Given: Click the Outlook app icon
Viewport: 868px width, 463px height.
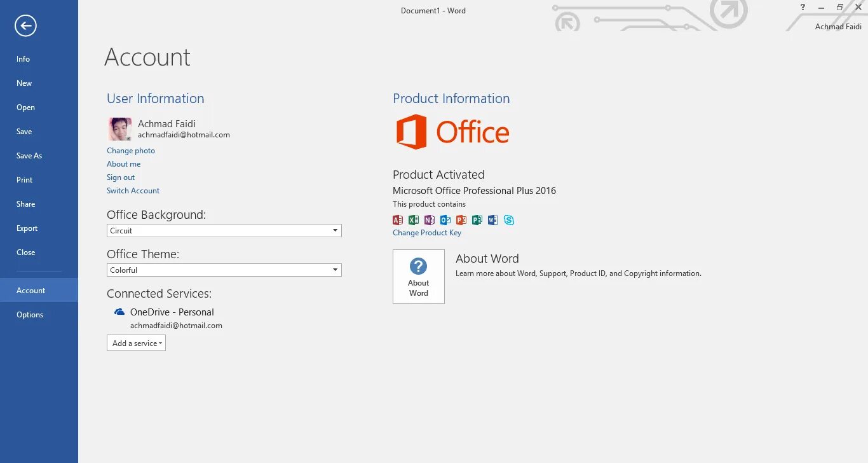Looking at the screenshot, I should [445, 220].
